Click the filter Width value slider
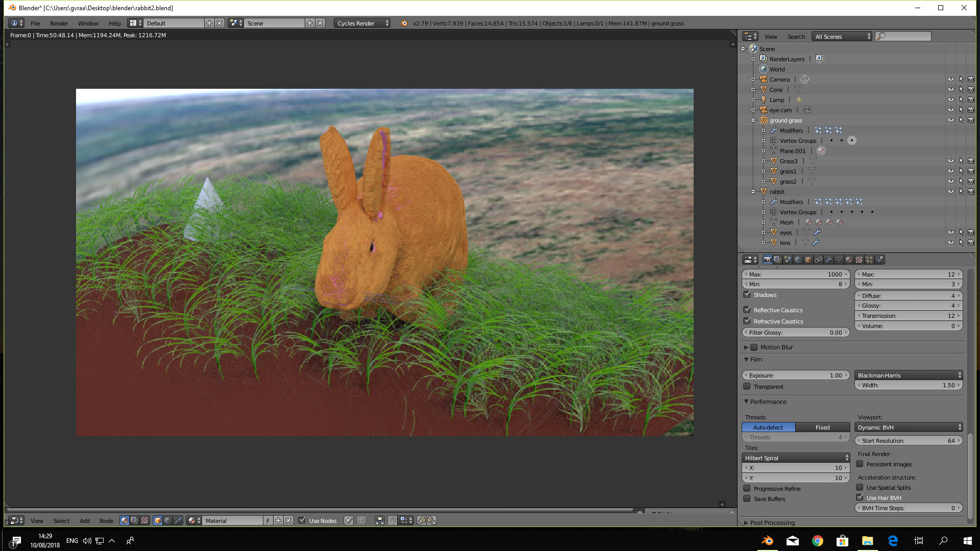 [909, 385]
